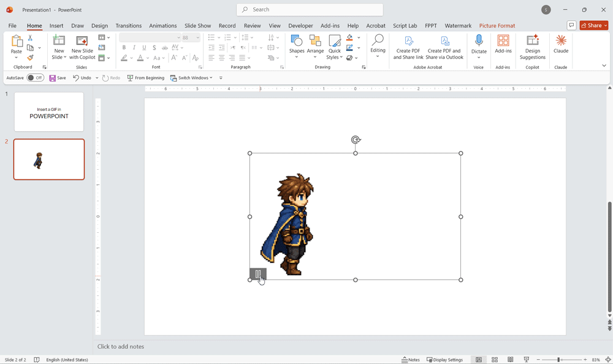
Task: Switch to Reading View
Action: coord(511,360)
